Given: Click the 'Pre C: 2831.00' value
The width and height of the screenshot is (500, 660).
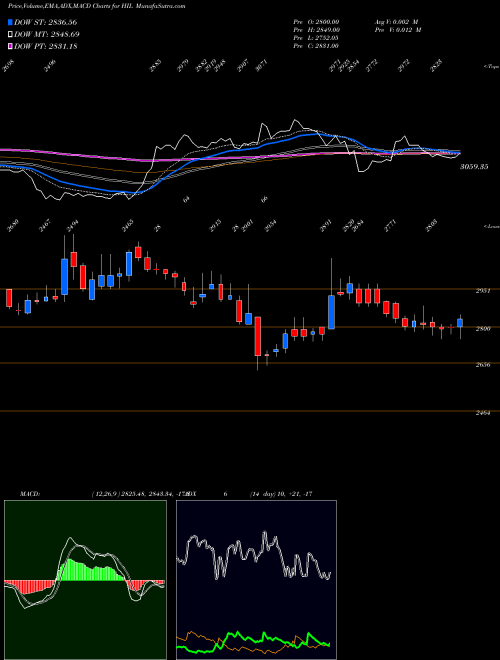Looking at the screenshot, I should (316, 46).
